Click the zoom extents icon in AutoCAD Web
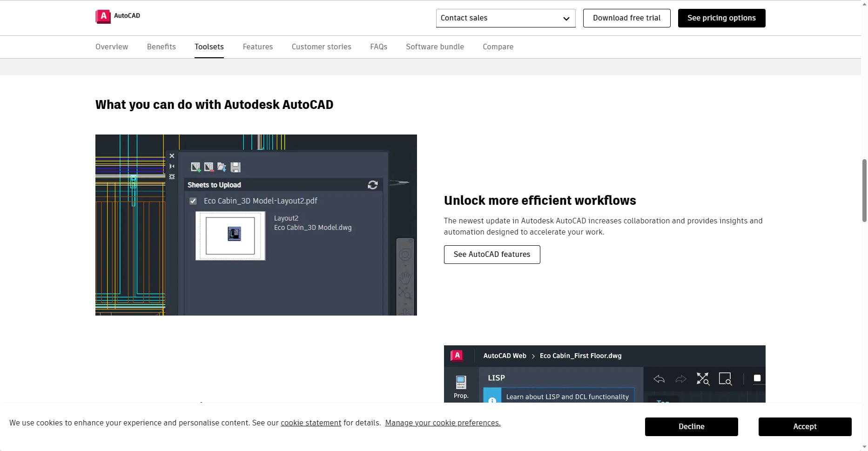Screen dimensions: 868x451 pos(702,379)
